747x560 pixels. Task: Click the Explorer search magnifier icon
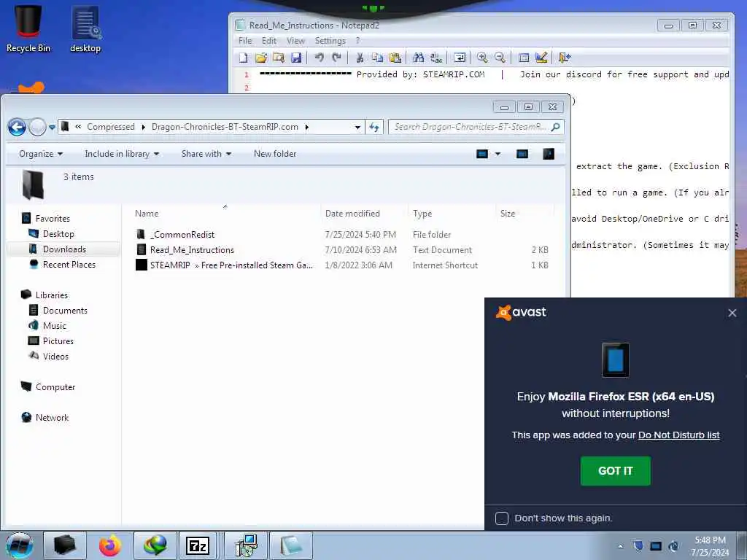click(555, 127)
